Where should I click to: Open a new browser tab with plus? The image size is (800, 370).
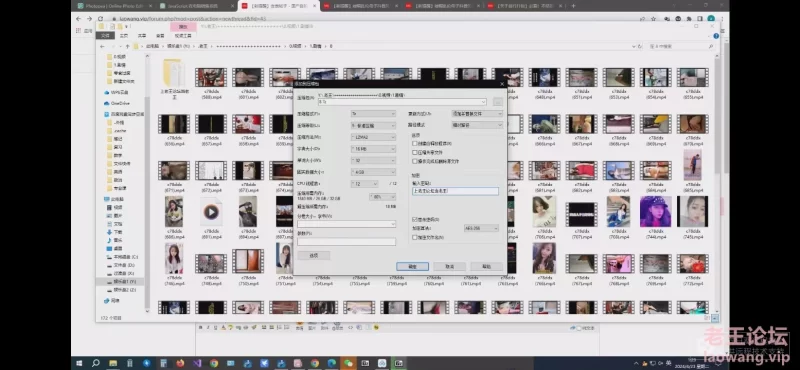point(573,6)
